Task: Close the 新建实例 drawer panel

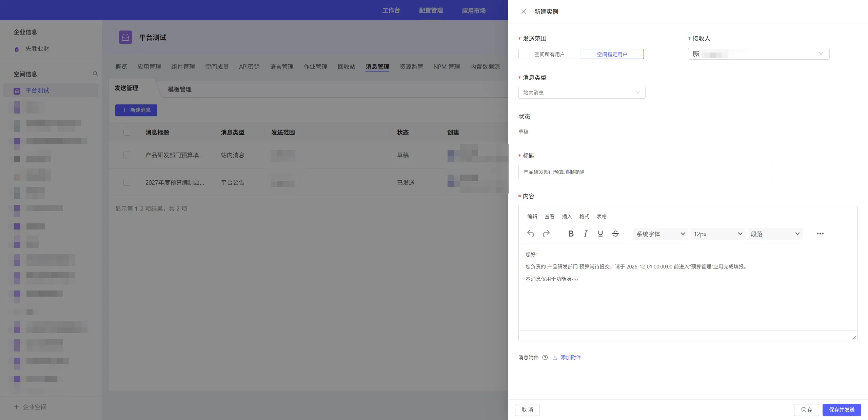Action: tap(524, 12)
